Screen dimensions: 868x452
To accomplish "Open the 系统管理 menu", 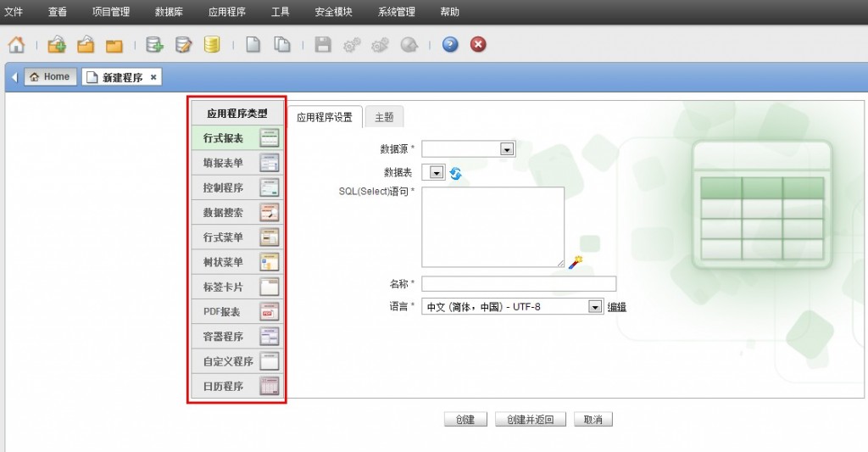I will [x=397, y=12].
